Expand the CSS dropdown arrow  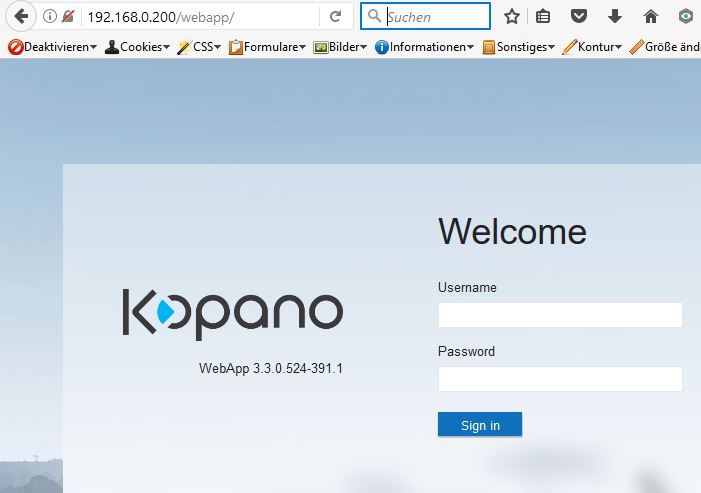pos(217,47)
